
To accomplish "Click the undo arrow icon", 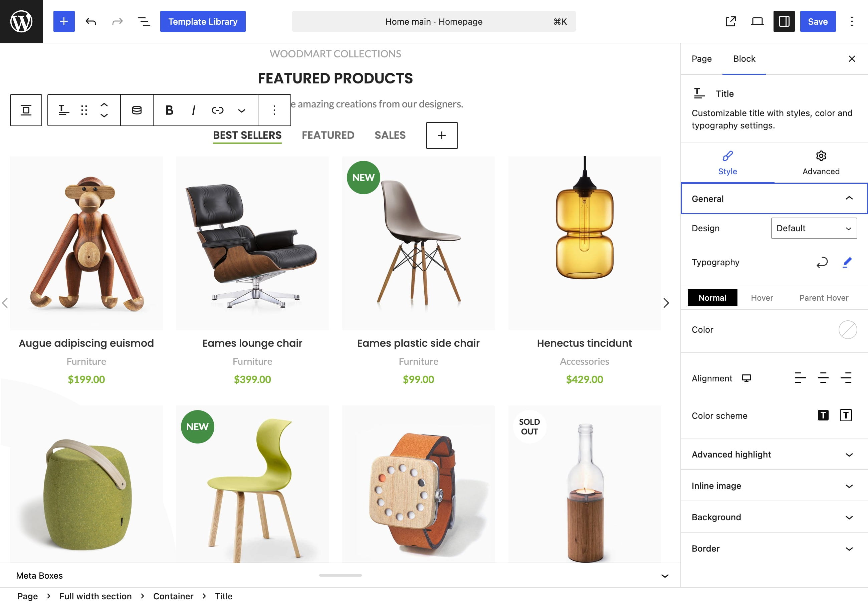I will (91, 22).
